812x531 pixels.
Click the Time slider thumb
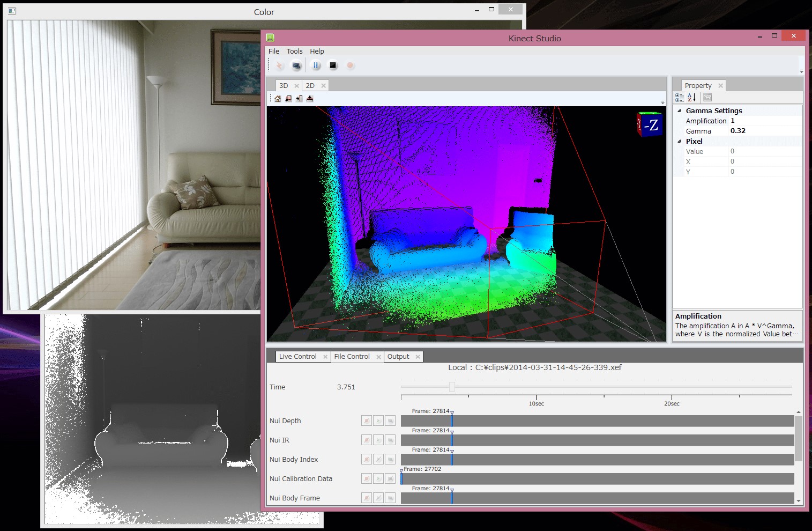click(452, 387)
